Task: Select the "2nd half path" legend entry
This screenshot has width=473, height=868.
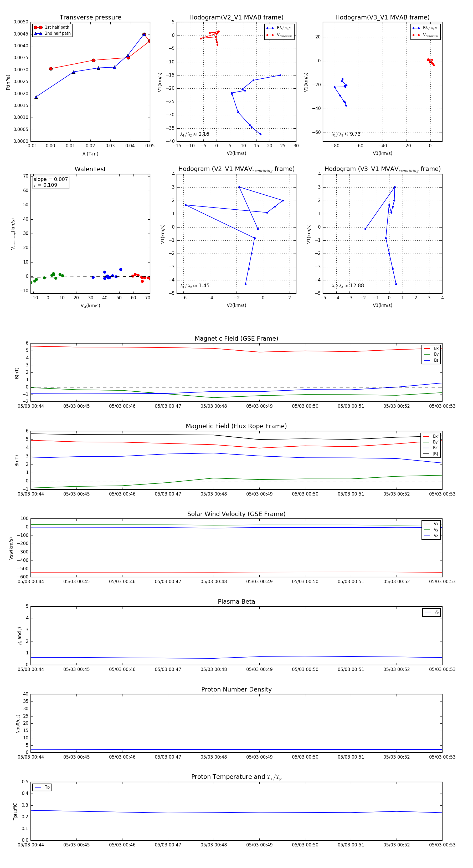Action: (x=53, y=33)
